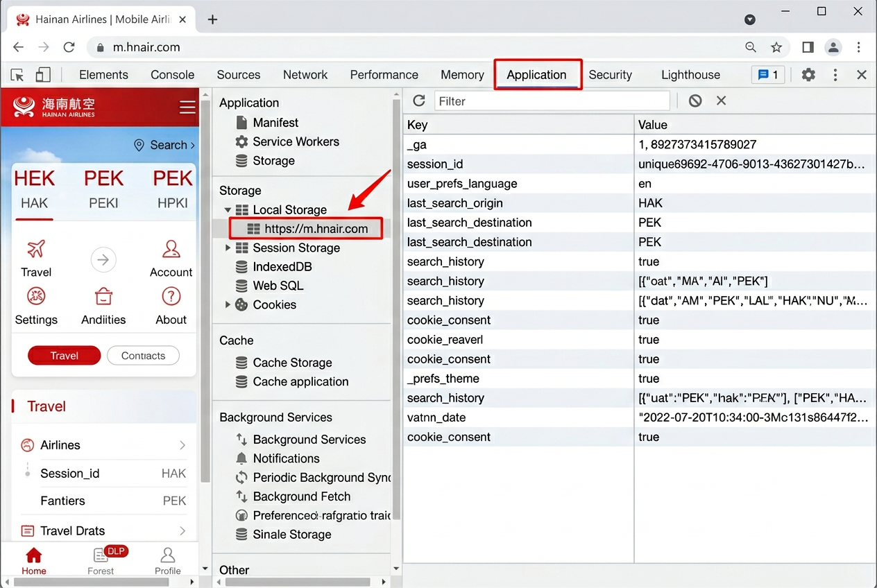The width and height of the screenshot is (877, 588).
Task: Click the storage Filter input
Action: 552,101
